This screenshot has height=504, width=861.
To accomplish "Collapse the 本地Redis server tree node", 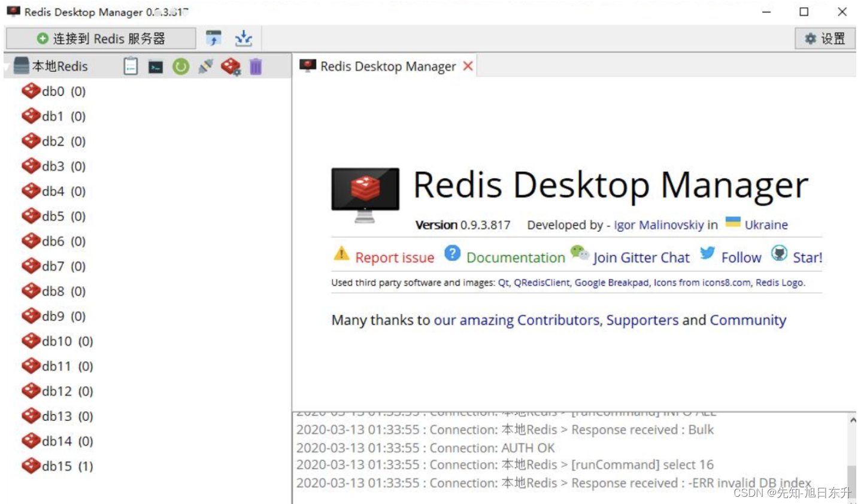I will (8, 67).
